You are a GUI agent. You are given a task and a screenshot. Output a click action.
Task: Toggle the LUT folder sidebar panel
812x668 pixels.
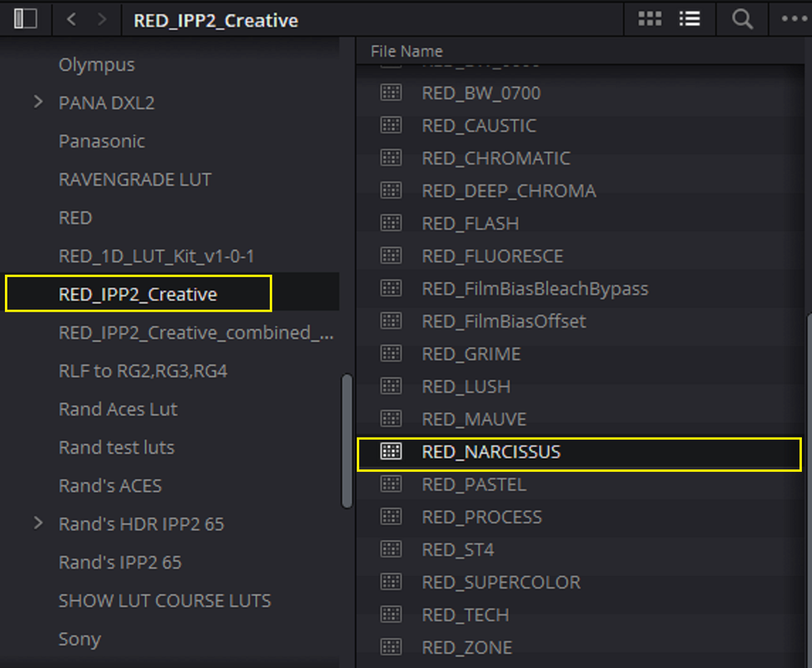tap(25, 19)
